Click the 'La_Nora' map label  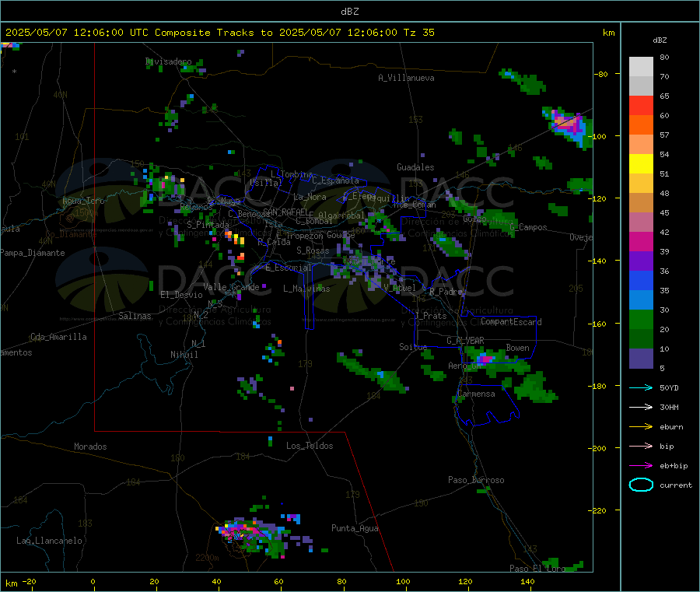(x=310, y=197)
